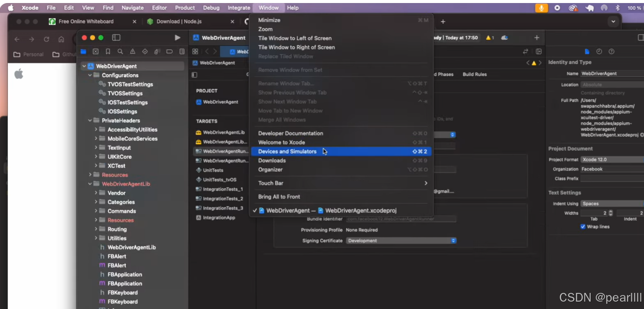The height and width of the screenshot is (309, 644).
Task: Choose Devices and Simulators menu item
Action: click(x=342, y=151)
